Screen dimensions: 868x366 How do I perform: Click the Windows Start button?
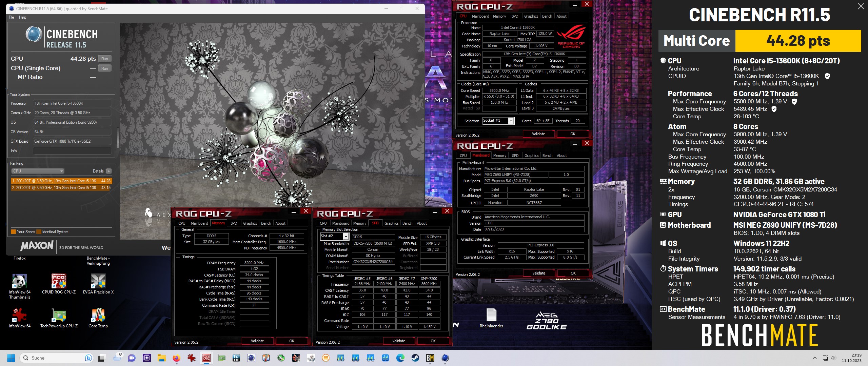(x=11, y=358)
